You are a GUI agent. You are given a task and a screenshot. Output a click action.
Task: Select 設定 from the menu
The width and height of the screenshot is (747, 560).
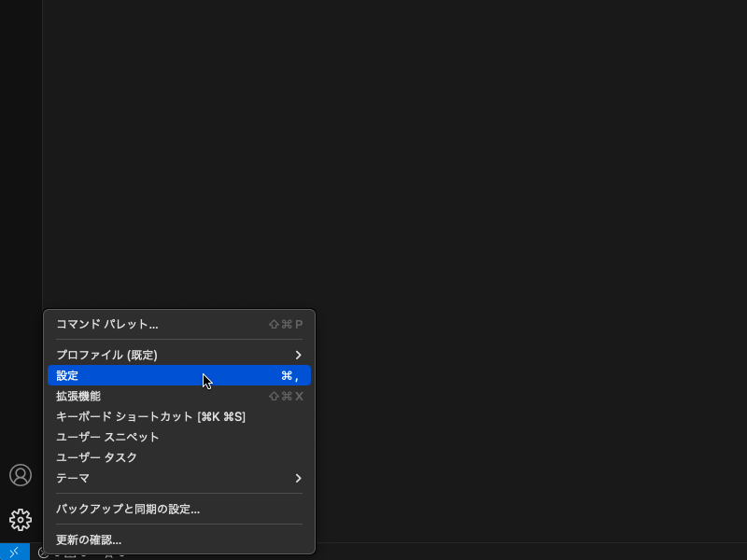click(x=179, y=376)
